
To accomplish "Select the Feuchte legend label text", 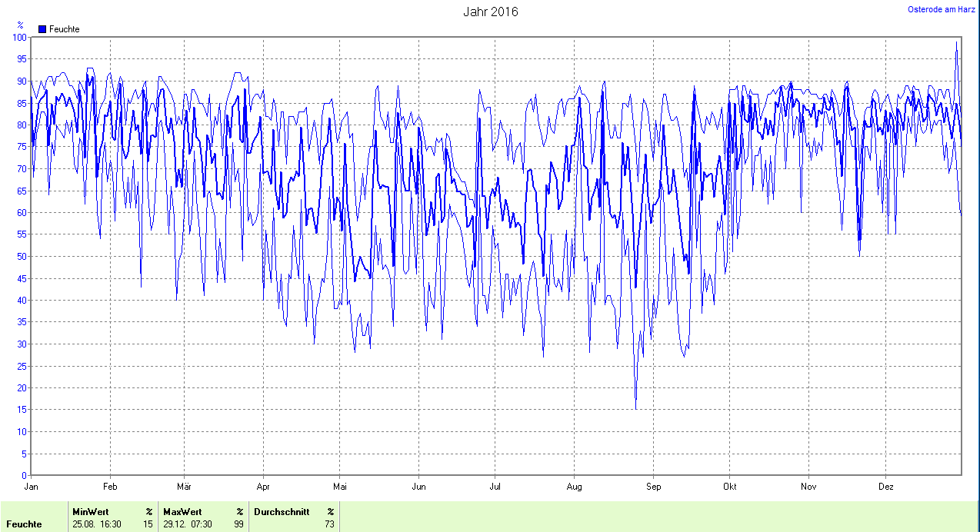I will pyautogui.click(x=64, y=29).
